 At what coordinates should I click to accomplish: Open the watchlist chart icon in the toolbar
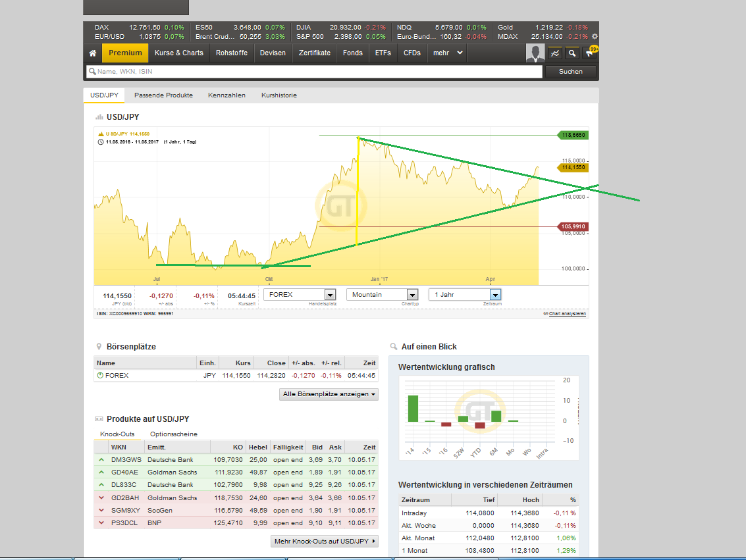[554, 53]
